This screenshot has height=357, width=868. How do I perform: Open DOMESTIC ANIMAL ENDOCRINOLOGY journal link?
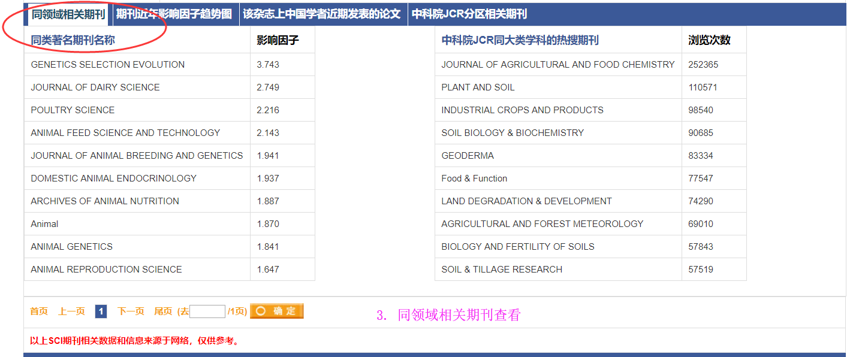point(114,179)
